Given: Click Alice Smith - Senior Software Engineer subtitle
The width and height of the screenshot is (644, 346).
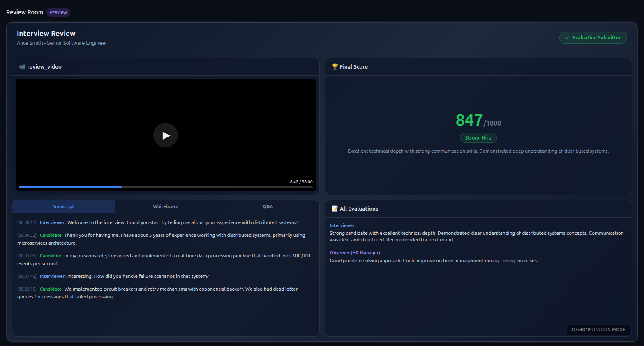Looking at the screenshot, I should coord(62,43).
